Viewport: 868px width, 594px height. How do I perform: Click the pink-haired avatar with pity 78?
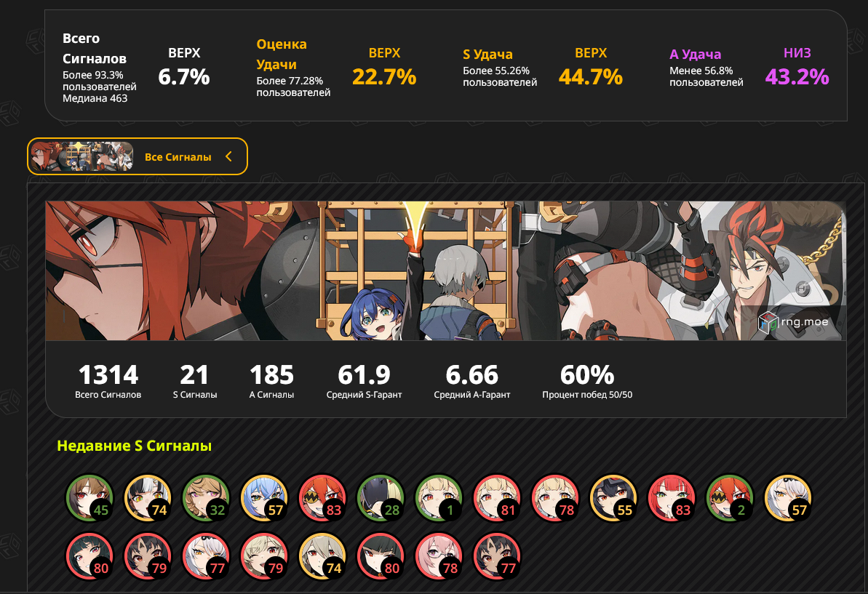(x=439, y=556)
